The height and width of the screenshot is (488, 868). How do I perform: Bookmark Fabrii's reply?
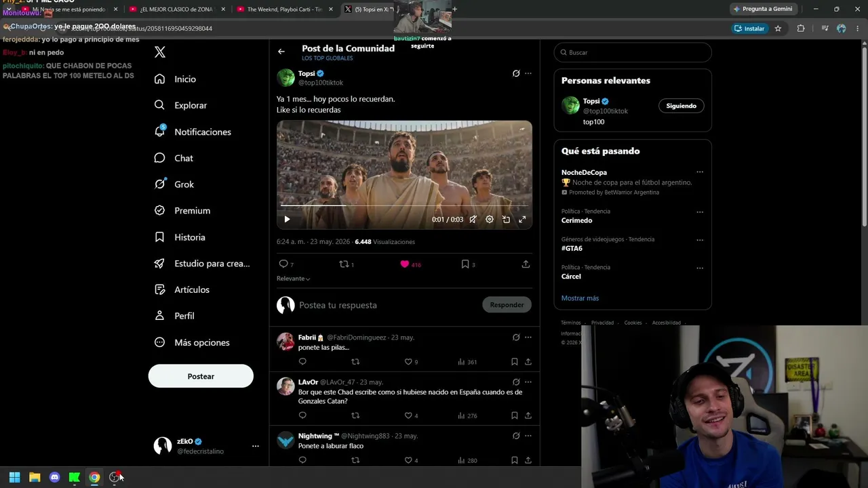(515, 362)
